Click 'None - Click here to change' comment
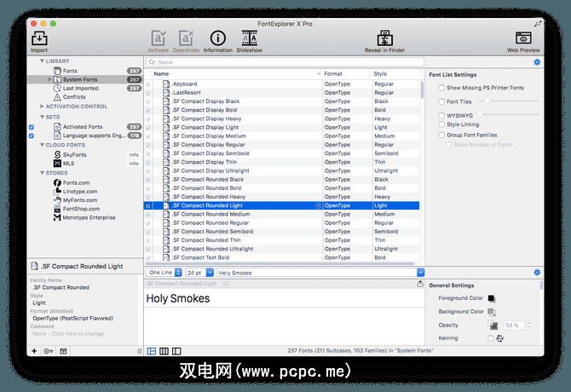The image size is (571, 392). click(68, 334)
